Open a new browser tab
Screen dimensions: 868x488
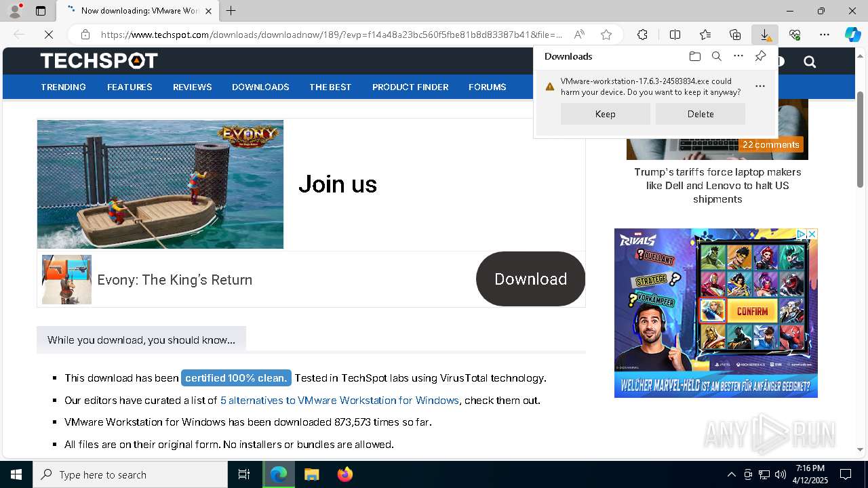click(231, 11)
